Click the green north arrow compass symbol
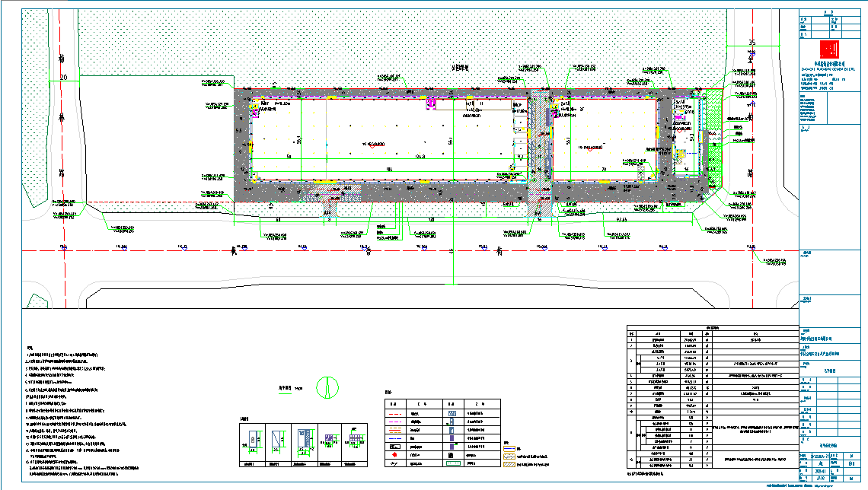 click(x=327, y=387)
